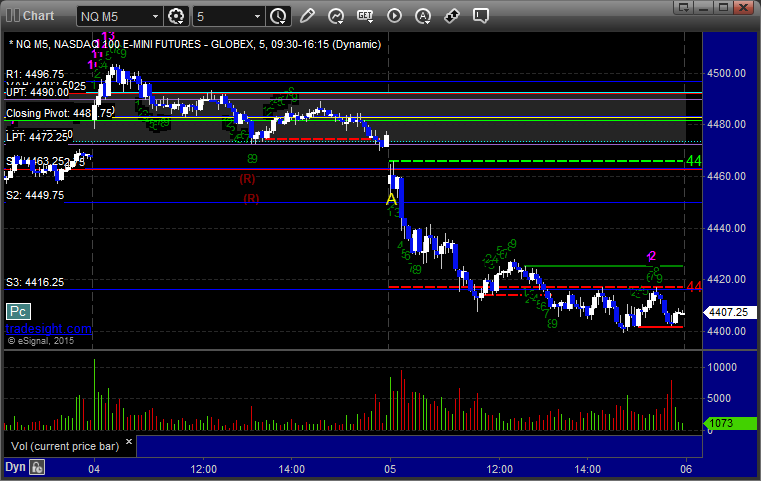This screenshot has width=761, height=481.
Task: Minimize the chart window
Action: point(704,7)
